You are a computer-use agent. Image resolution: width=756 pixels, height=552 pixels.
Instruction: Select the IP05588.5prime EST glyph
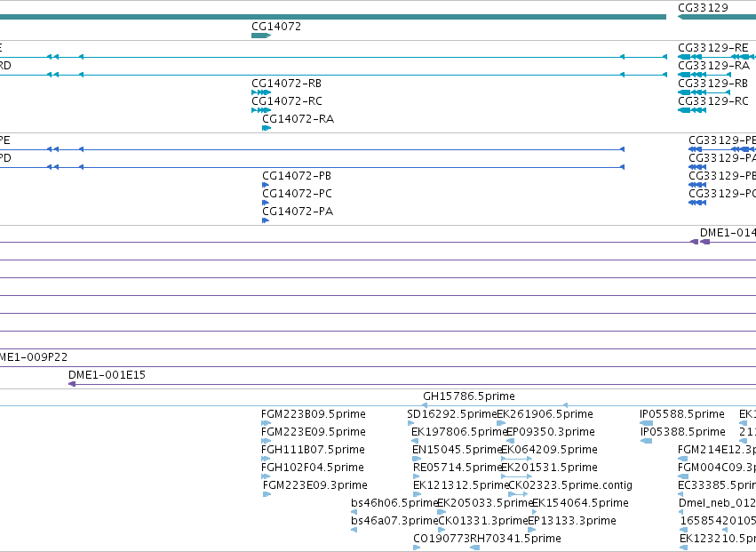click(x=646, y=423)
